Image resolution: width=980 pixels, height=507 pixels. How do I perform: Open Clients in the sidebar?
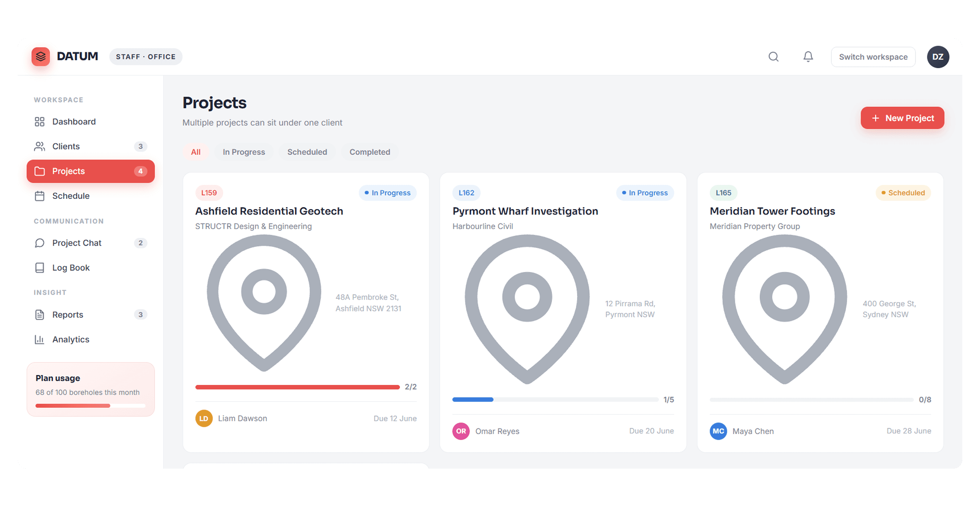click(x=90, y=146)
